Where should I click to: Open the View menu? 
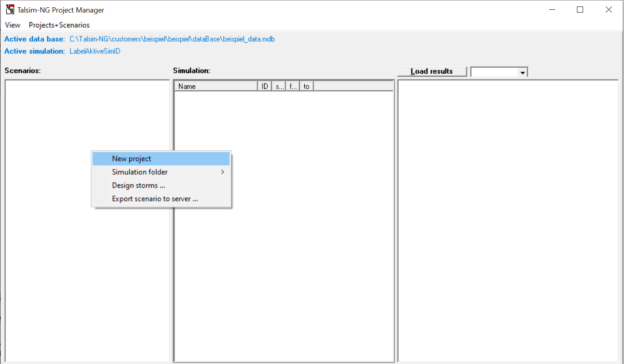(x=13, y=25)
